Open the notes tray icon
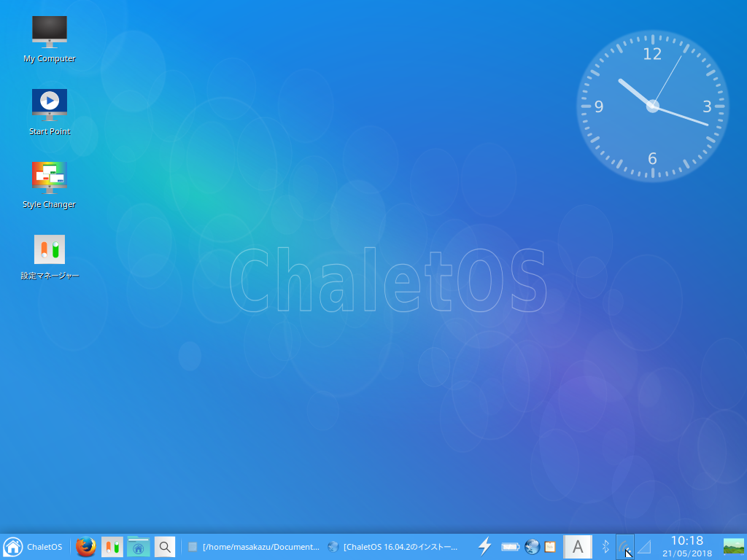The image size is (747, 560). click(x=550, y=547)
